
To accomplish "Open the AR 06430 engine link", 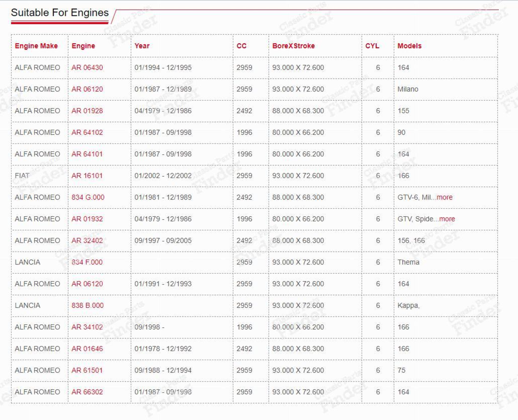I will (x=87, y=68).
